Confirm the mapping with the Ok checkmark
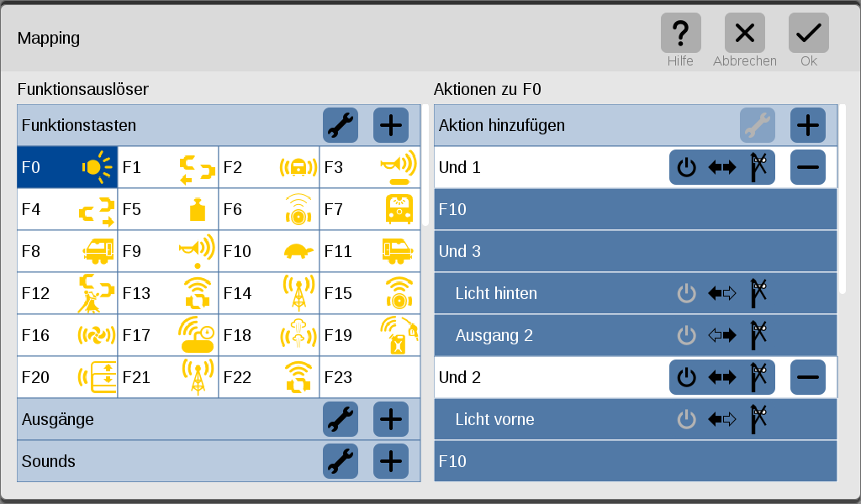The image size is (861, 504). pos(808,34)
